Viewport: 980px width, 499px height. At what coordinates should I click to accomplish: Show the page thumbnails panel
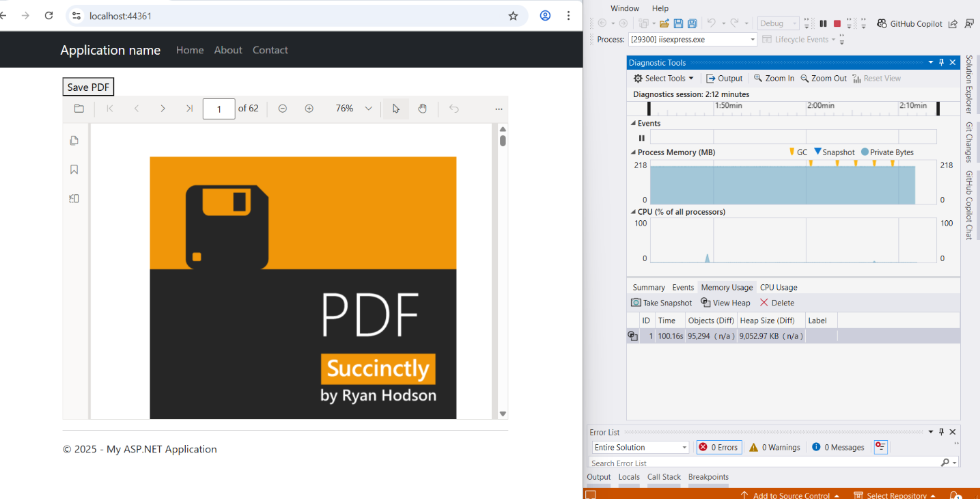tap(74, 140)
